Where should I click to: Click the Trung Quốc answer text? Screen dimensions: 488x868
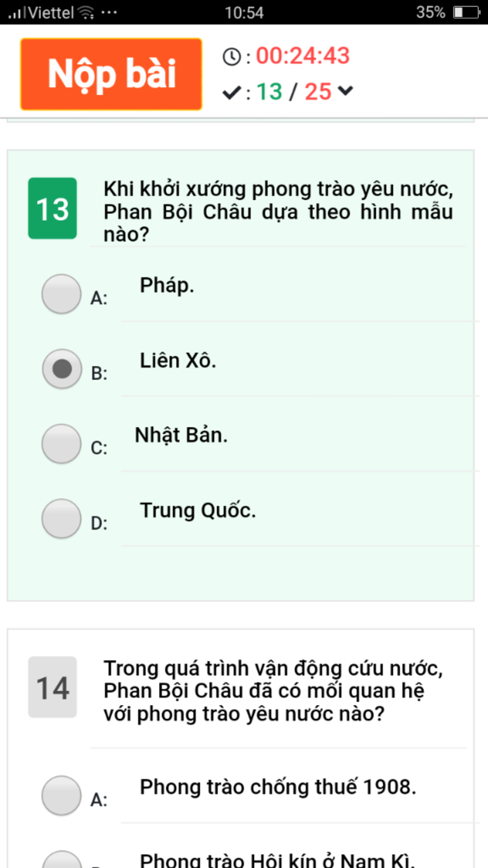(x=198, y=510)
